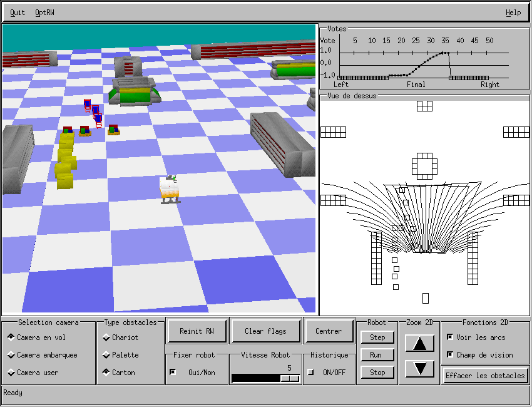Screen dimensions: 532x407
Task: Disable Voir les arcs option
Action: pyautogui.click(x=449, y=337)
